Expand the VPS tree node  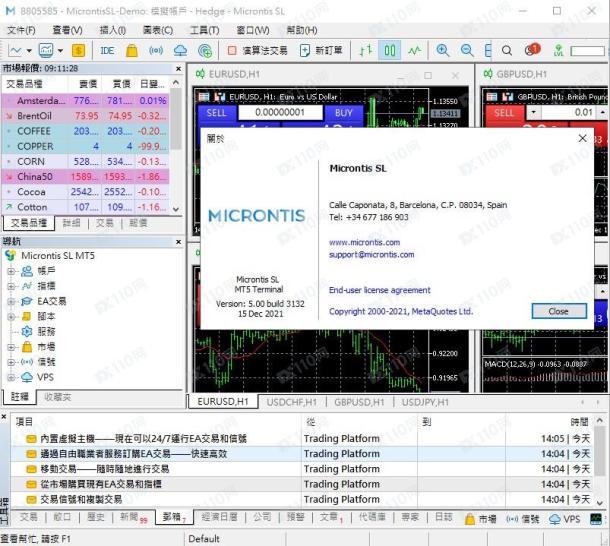tap(11, 377)
